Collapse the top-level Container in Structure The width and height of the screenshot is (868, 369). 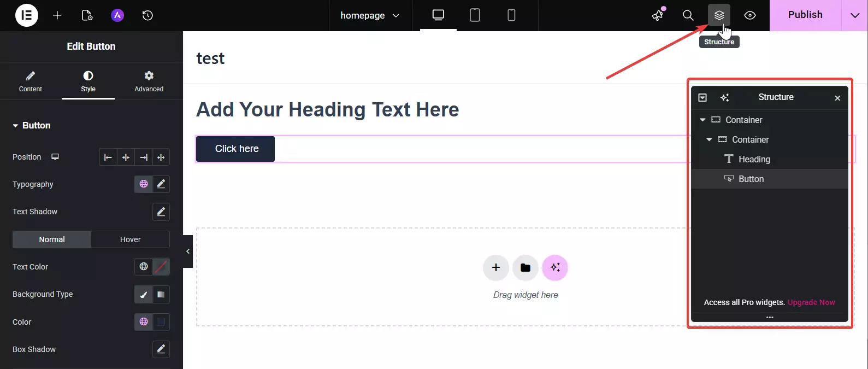point(703,120)
